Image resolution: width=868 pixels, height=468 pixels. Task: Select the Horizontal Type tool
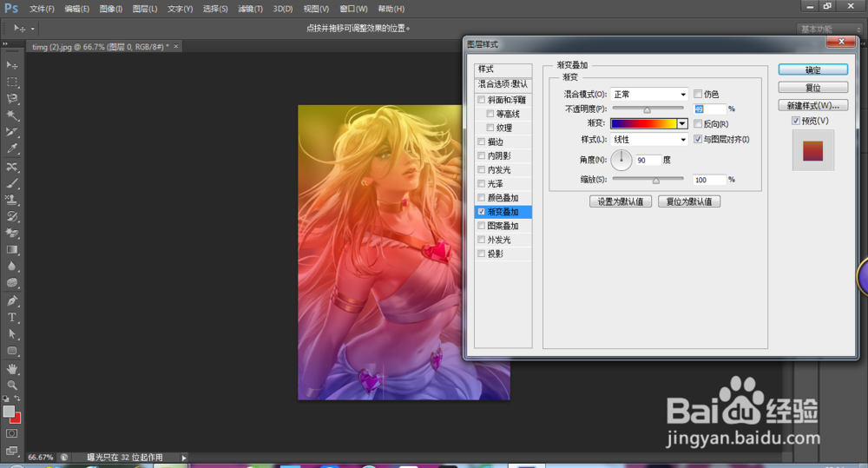click(11, 317)
